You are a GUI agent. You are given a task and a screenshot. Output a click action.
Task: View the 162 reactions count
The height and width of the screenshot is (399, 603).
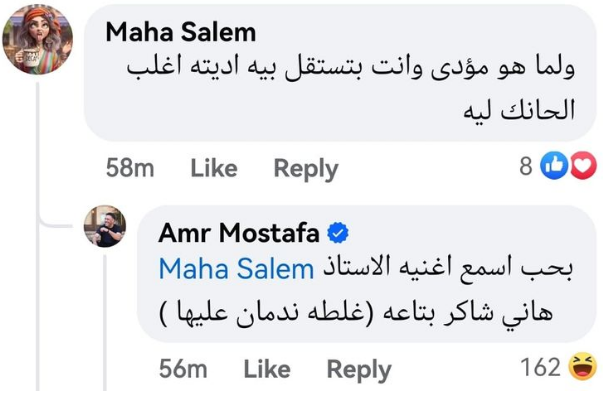coord(540,367)
